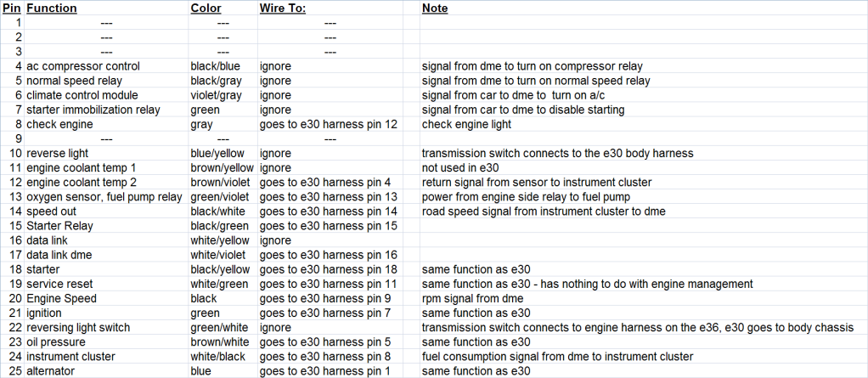Select the 'check engine light' note cell
The height and width of the screenshot is (378, 868).
tap(466, 124)
